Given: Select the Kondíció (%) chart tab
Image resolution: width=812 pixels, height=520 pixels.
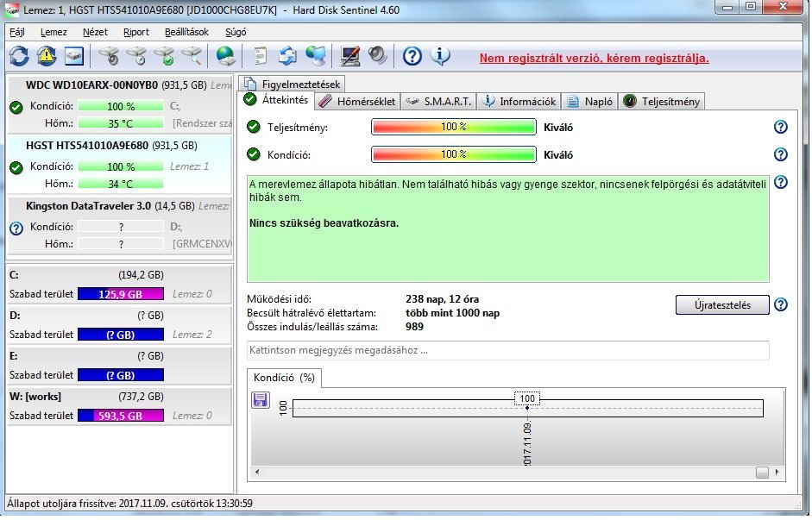Looking at the screenshot, I should 284,378.
